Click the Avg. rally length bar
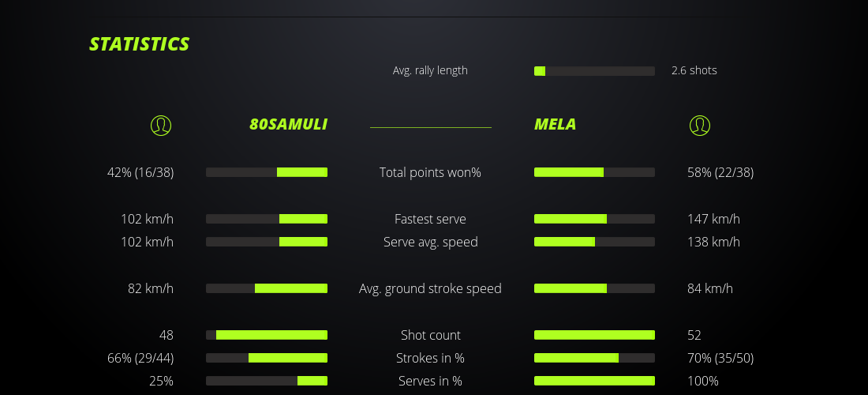The image size is (868, 395). pyautogui.click(x=594, y=71)
